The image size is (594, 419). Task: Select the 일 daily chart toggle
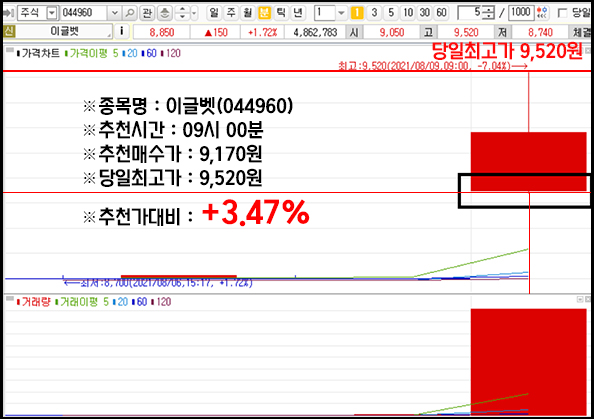[214, 13]
